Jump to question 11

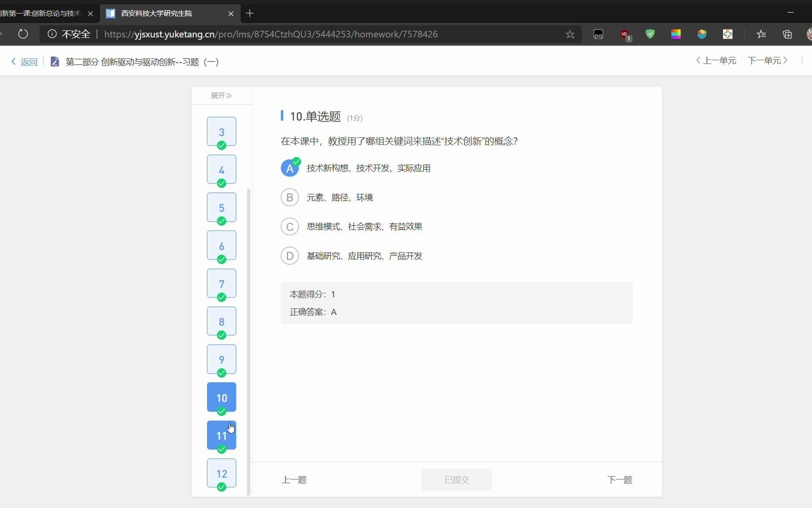click(x=222, y=436)
